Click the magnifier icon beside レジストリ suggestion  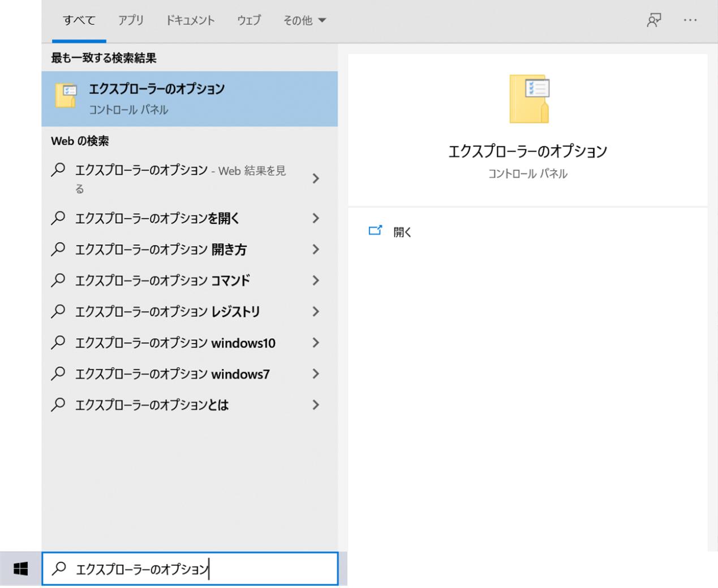[58, 312]
